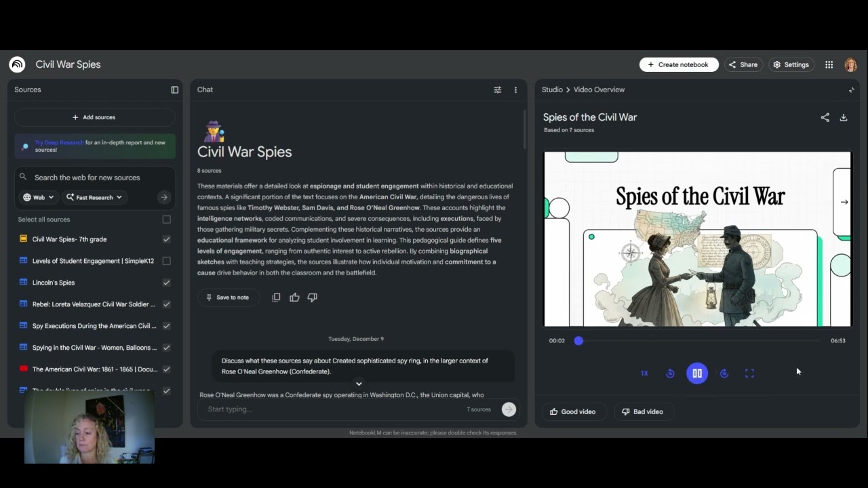Download the Spies of the Civil War video
868x488 pixels.
click(844, 117)
